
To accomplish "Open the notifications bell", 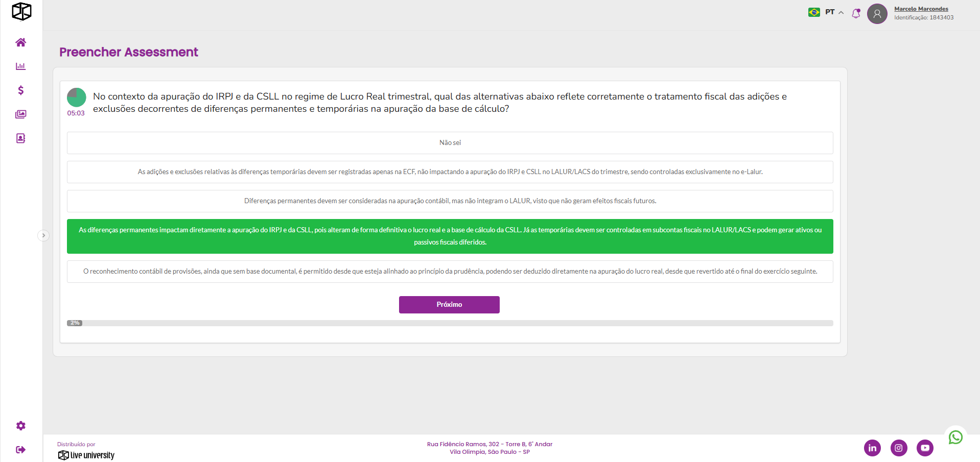I will pos(856,13).
